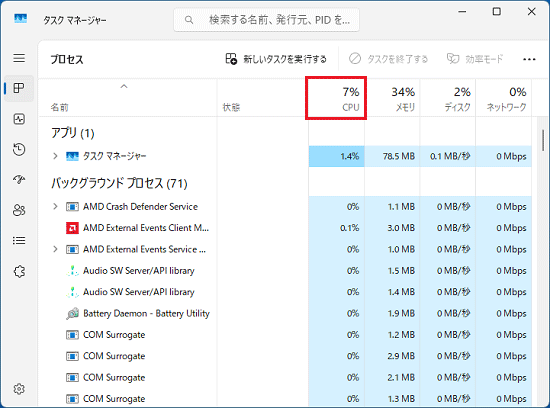The height and width of the screenshot is (408, 550).
Task: Click the 新しいタスクを実行する button
Action: click(x=276, y=59)
